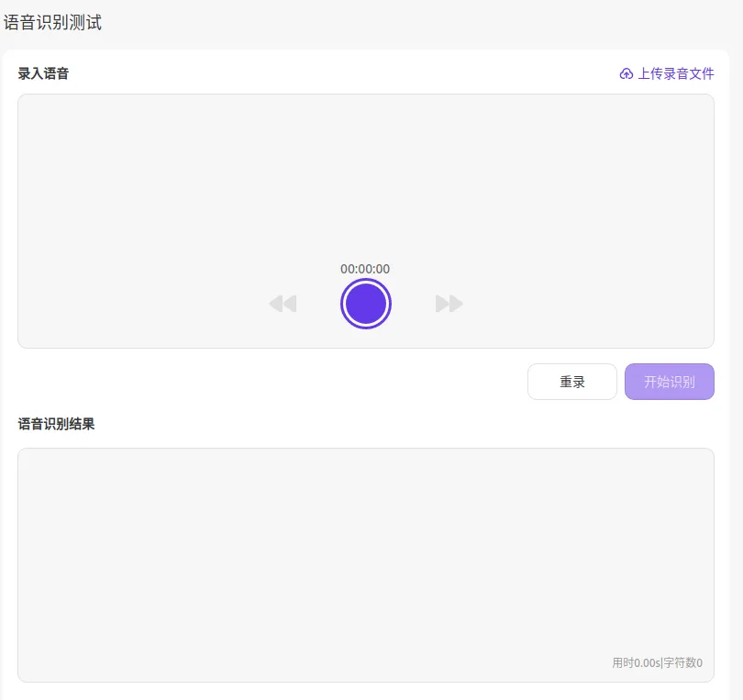Click the 用时0.00s|字符数0 status text

657,662
